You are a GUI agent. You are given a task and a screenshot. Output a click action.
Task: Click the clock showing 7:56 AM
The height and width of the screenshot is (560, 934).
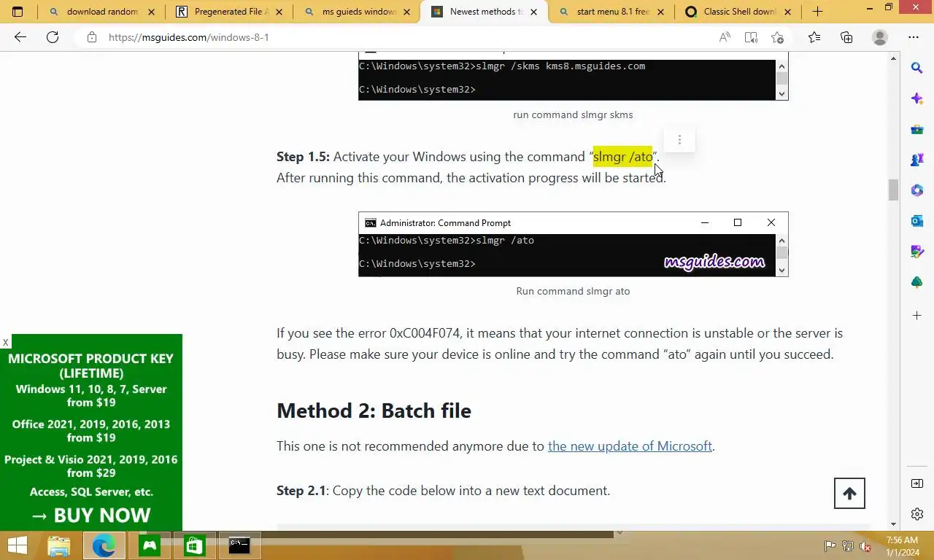pyautogui.click(x=901, y=540)
